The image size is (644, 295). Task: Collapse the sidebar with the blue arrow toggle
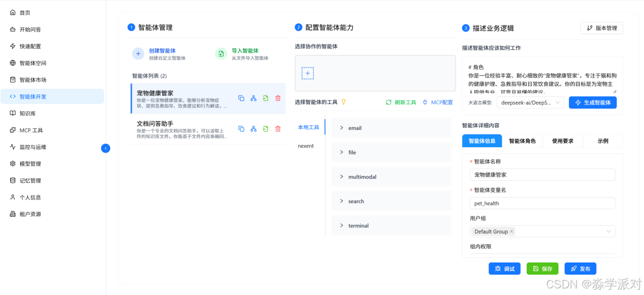pos(106,148)
